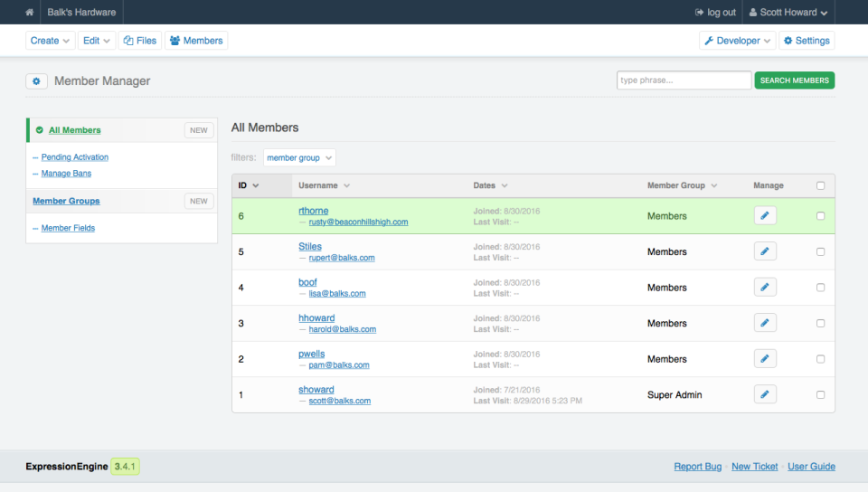This screenshot has width=868, height=492.
Task: Click the edit pencil for boof
Action: (765, 288)
